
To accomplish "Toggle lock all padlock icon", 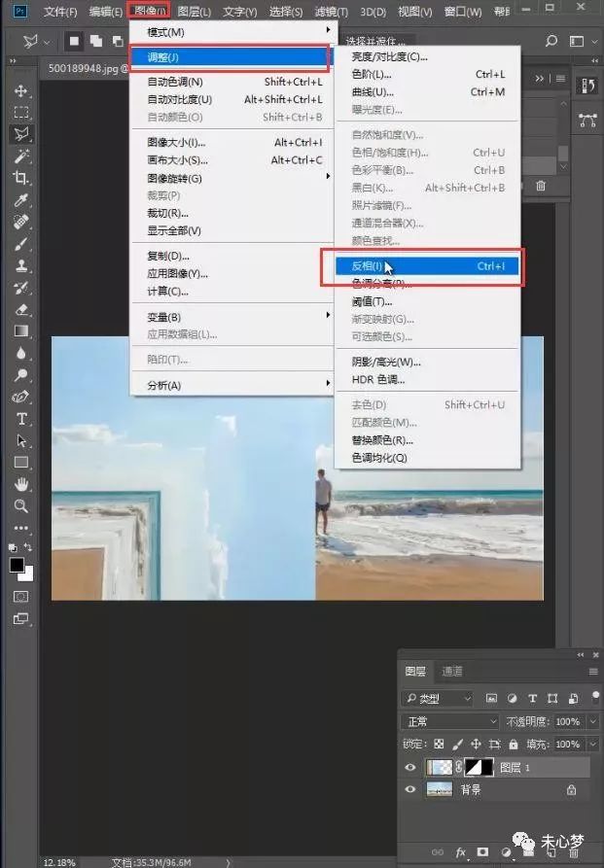I will 514,744.
